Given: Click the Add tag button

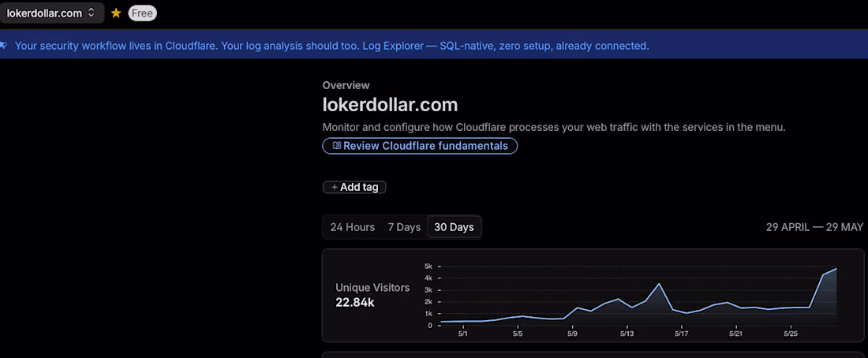Looking at the screenshot, I should (x=354, y=187).
